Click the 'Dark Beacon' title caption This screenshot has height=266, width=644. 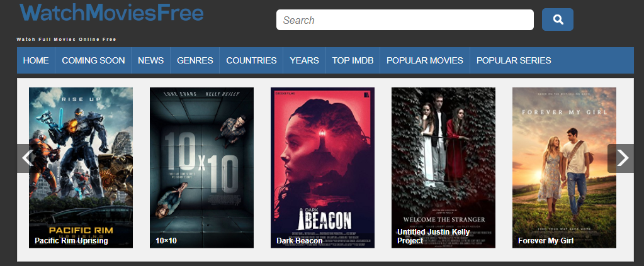[300, 241]
